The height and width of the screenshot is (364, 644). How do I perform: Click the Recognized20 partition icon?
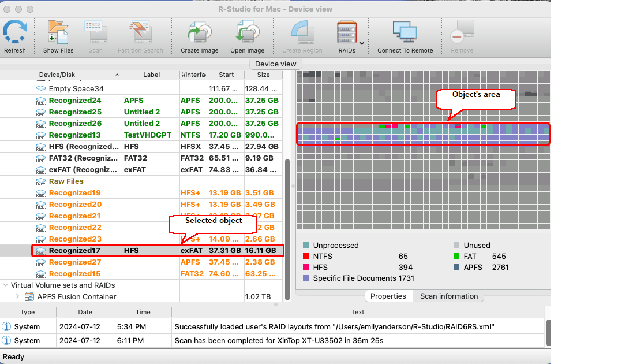pos(40,205)
